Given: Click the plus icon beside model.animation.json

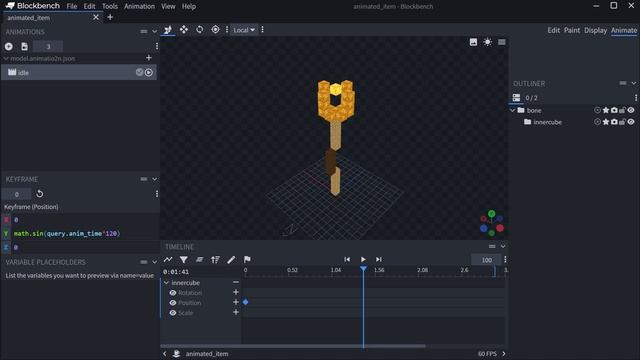Looking at the screenshot, I should pos(149,58).
